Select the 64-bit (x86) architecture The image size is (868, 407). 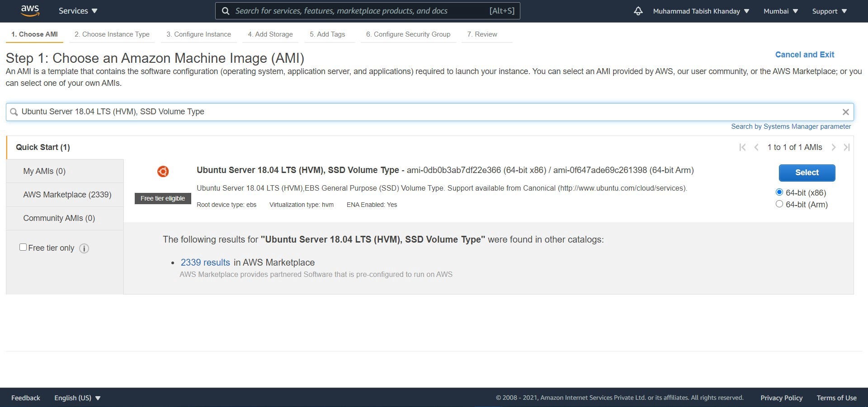tap(779, 192)
